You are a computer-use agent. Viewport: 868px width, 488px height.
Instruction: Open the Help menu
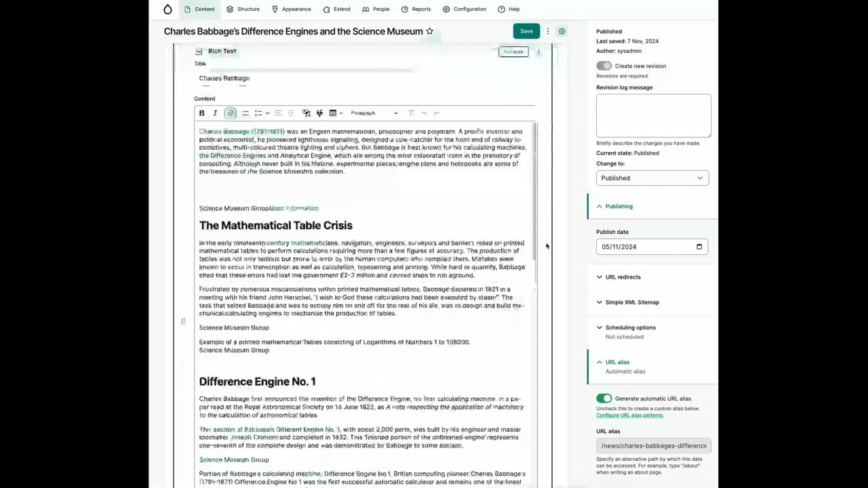click(509, 9)
